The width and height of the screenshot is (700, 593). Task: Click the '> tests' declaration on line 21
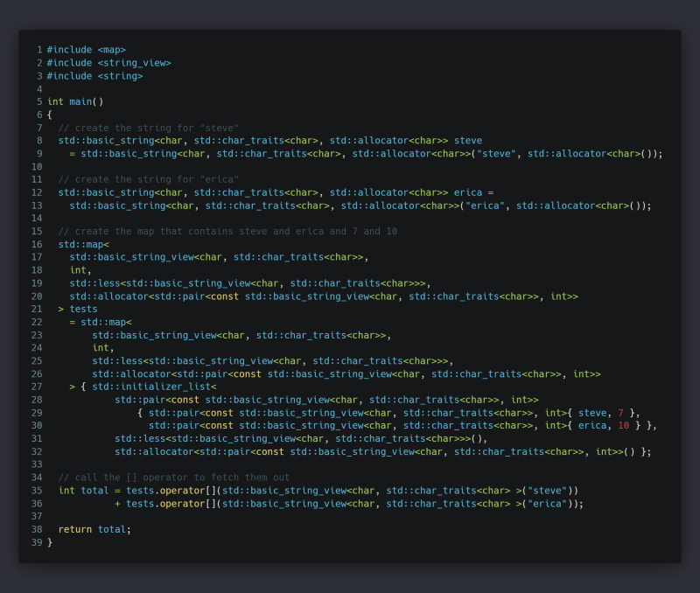point(78,310)
